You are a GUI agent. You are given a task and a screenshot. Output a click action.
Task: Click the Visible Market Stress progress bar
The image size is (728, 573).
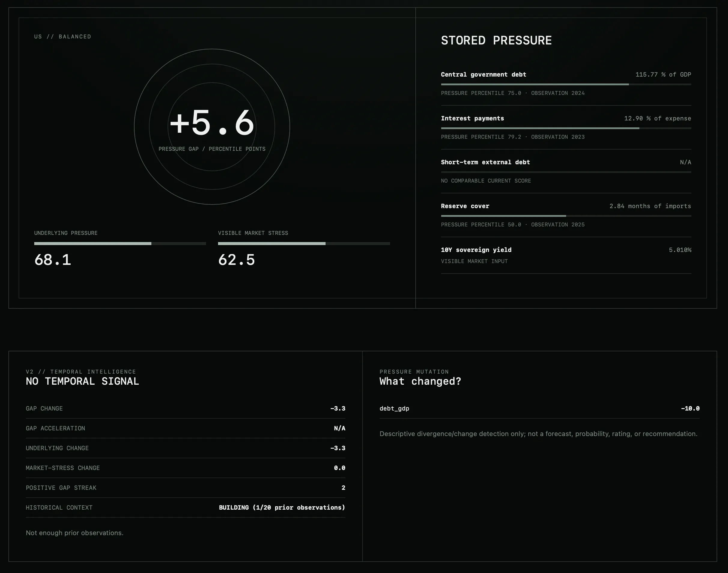[304, 244]
